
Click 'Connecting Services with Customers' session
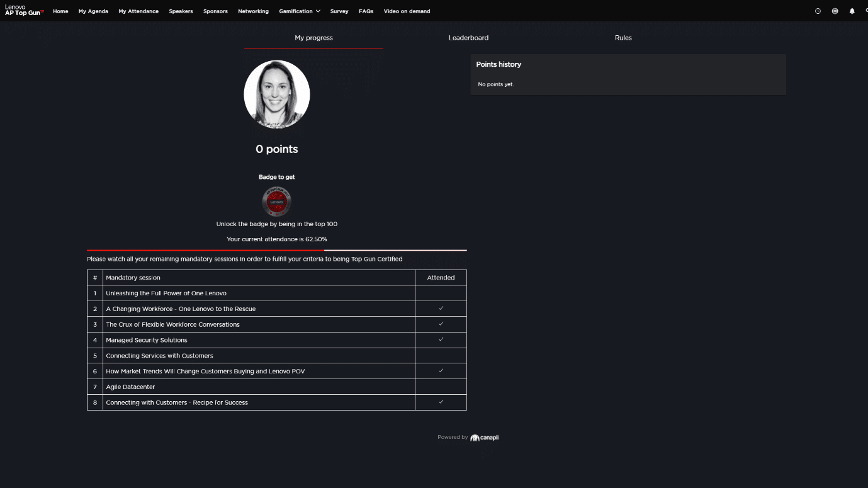pos(159,356)
